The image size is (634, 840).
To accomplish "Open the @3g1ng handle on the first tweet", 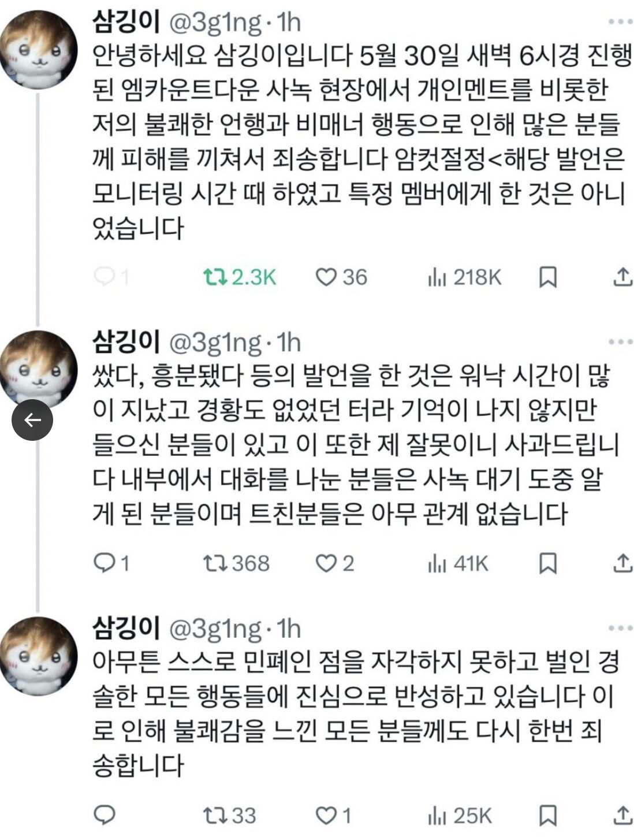I will 214,23.
